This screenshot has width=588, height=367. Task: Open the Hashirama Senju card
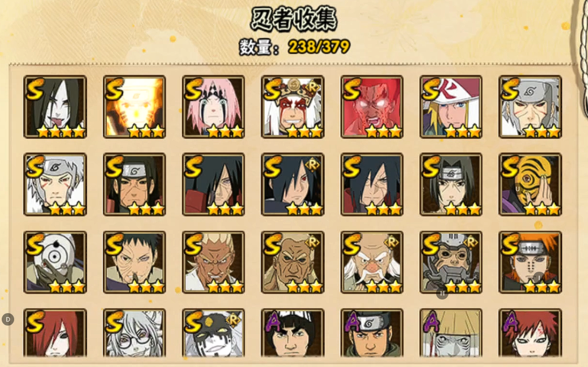tap(134, 184)
